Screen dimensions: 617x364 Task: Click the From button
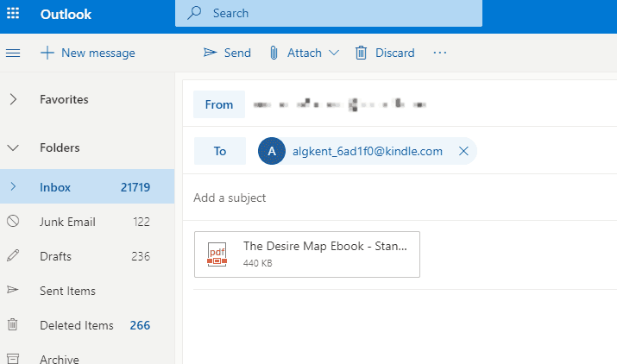coord(219,104)
